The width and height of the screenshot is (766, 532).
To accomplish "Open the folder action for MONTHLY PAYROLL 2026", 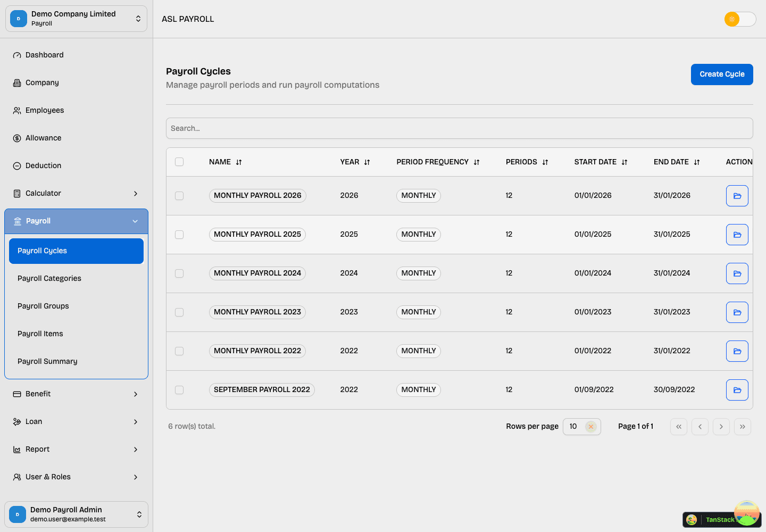I will pos(737,195).
